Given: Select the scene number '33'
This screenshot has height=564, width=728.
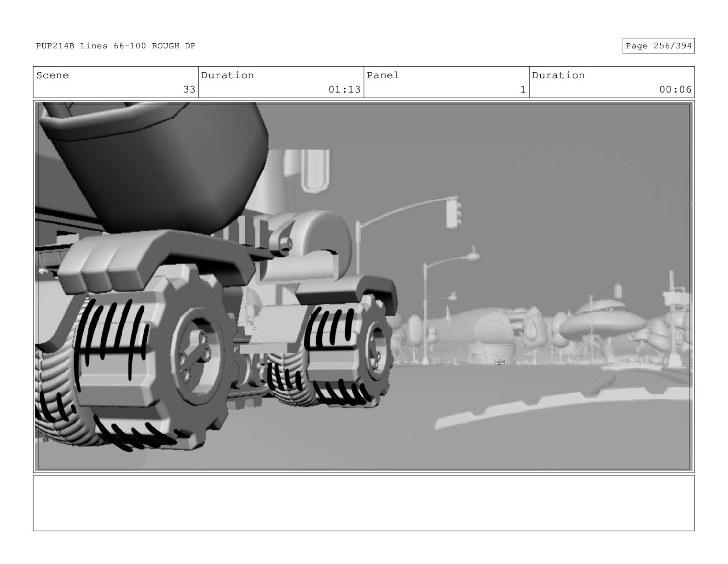Looking at the screenshot, I should [189, 89].
